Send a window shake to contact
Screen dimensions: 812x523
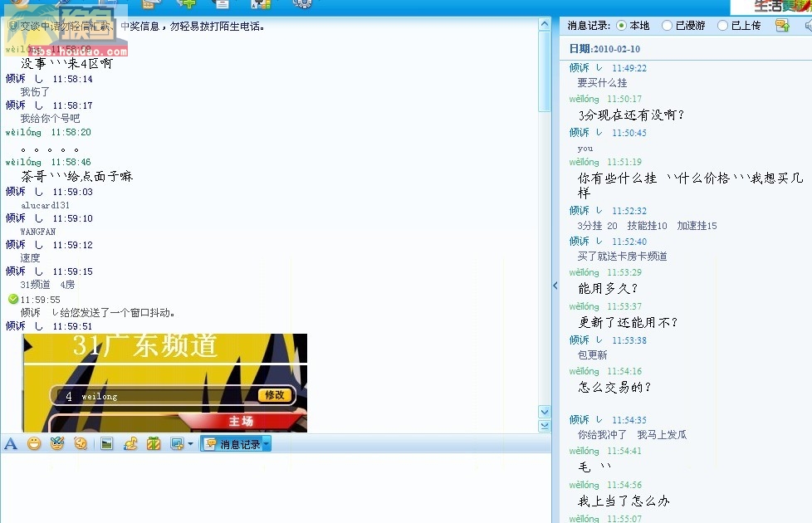click(81, 444)
